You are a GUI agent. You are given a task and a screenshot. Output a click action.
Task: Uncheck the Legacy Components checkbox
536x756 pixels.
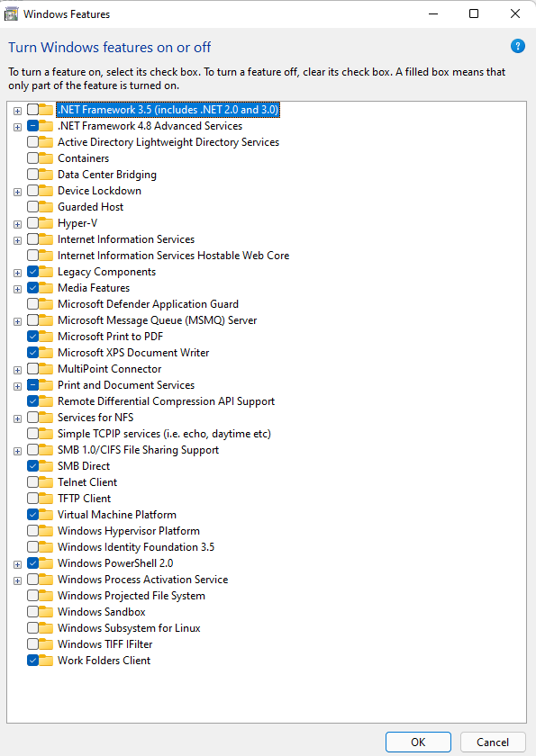32,272
